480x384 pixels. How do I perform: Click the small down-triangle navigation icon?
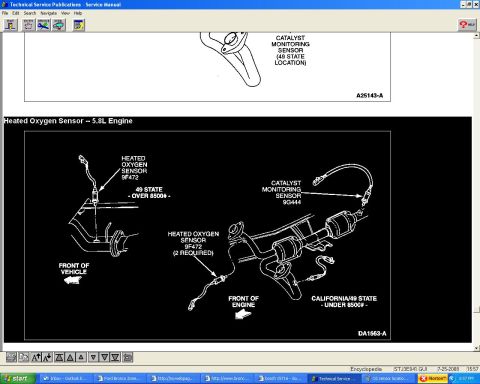(x=93, y=358)
